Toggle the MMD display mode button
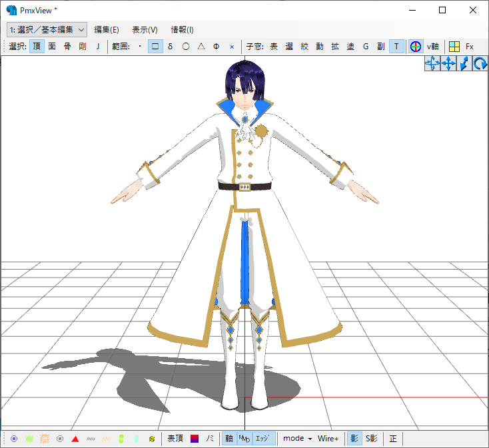This screenshot has width=489, height=448. click(x=244, y=439)
